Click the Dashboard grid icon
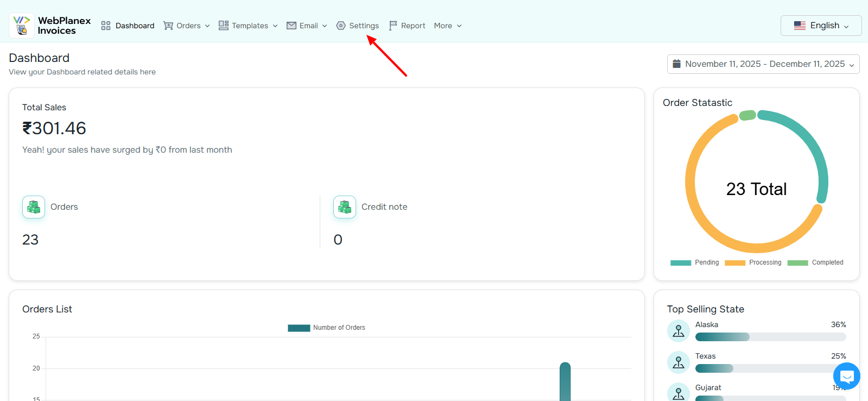This screenshot has width=868, height=401. coord(106,26)
